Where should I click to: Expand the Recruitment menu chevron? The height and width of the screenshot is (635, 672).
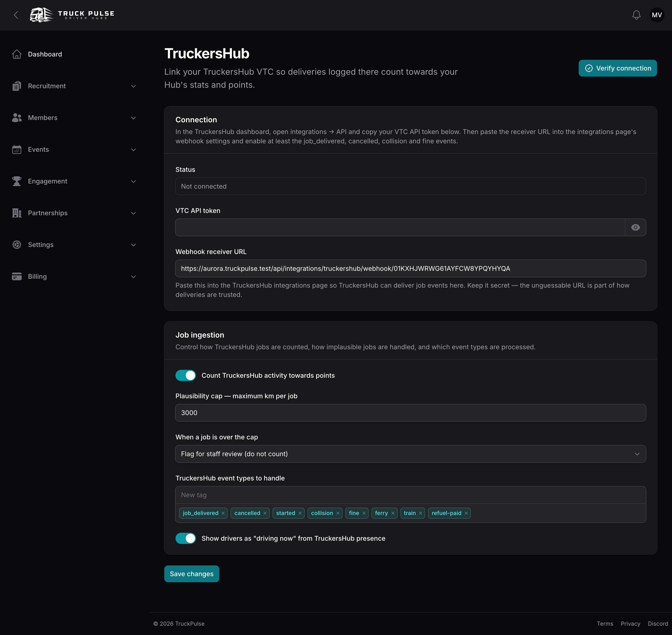pyautogui.click(x=133, y=86)
